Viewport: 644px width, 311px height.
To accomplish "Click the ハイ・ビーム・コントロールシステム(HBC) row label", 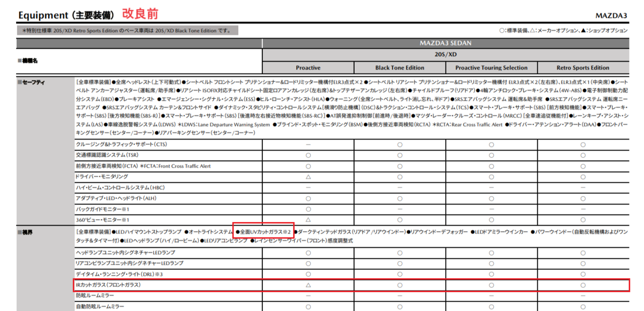I will click(x=120, y=188).
